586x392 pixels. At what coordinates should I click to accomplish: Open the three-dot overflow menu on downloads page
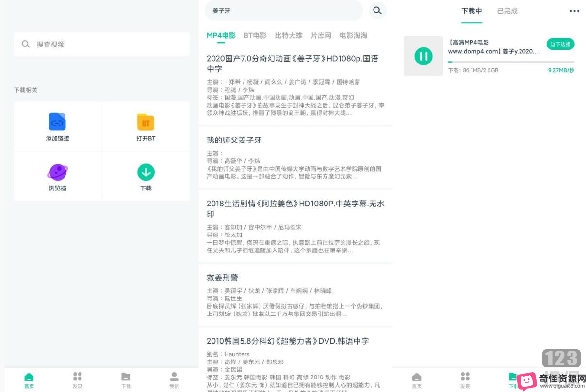(574, 11)
